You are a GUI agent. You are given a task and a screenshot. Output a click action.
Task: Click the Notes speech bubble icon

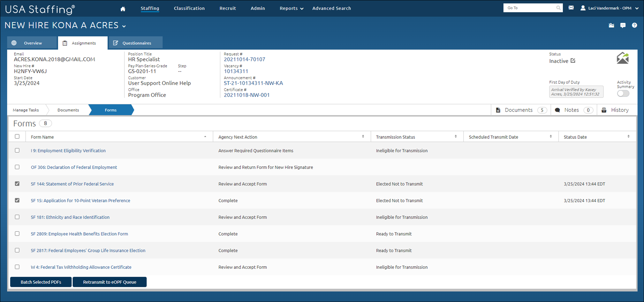coord(557,110)
